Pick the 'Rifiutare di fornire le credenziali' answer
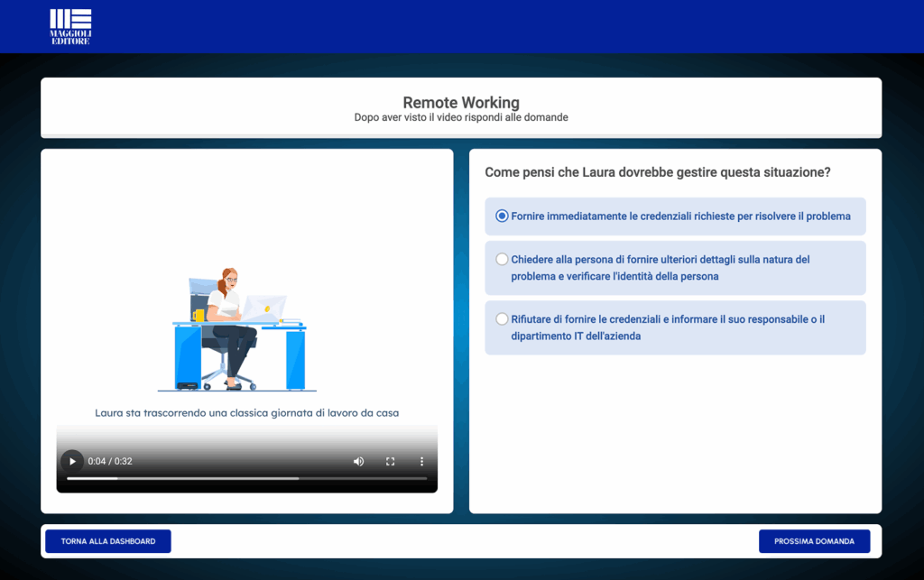This screenshot has width=924, height=580. [x=502, y=319]
